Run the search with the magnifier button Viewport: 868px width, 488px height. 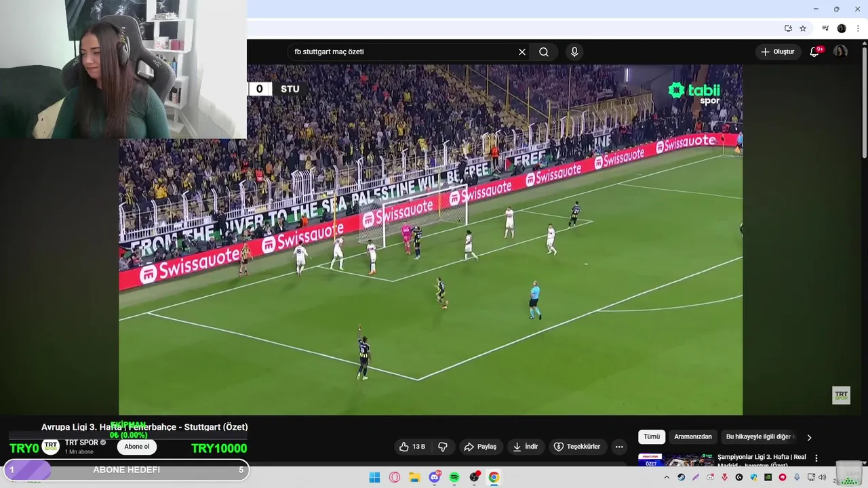click(544, 52)
